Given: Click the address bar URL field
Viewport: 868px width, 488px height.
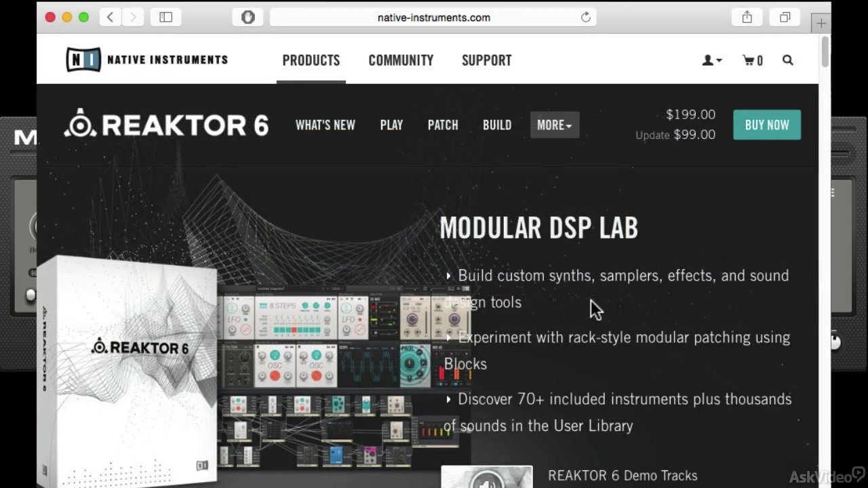Looking at the screenshot, I should pyautogui.click(x=433, y=18).
